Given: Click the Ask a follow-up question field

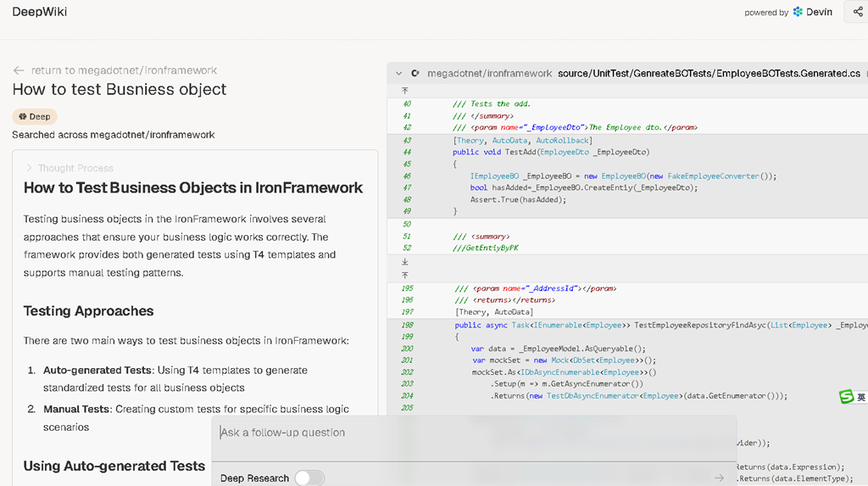Looking at the screenshot, I should (x=474, y=433).
